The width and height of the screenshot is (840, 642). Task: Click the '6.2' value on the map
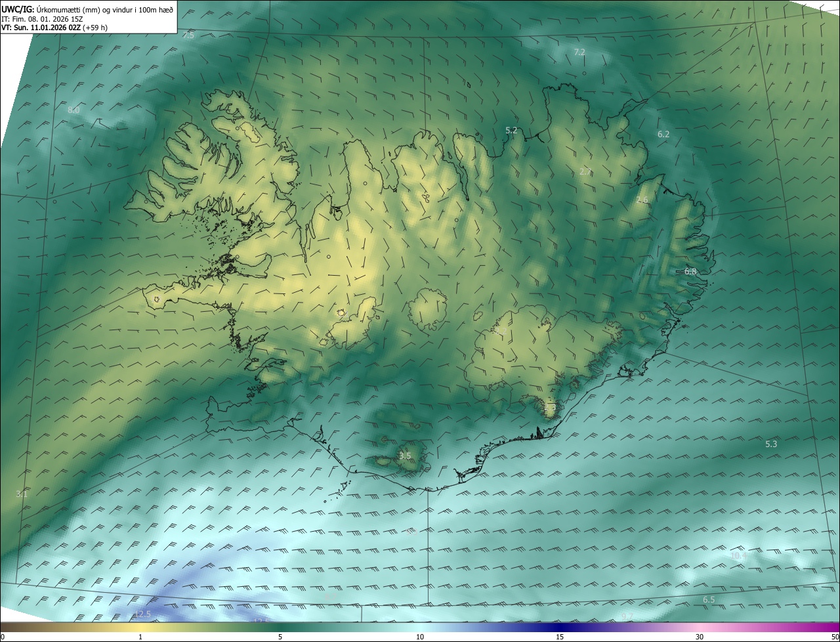[x=663, y=134]
